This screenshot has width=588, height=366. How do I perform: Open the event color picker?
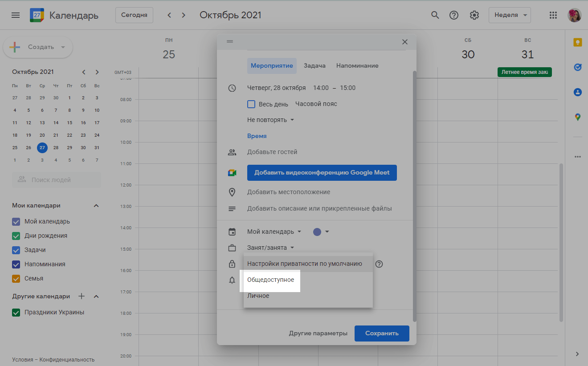tap(321, 232)
